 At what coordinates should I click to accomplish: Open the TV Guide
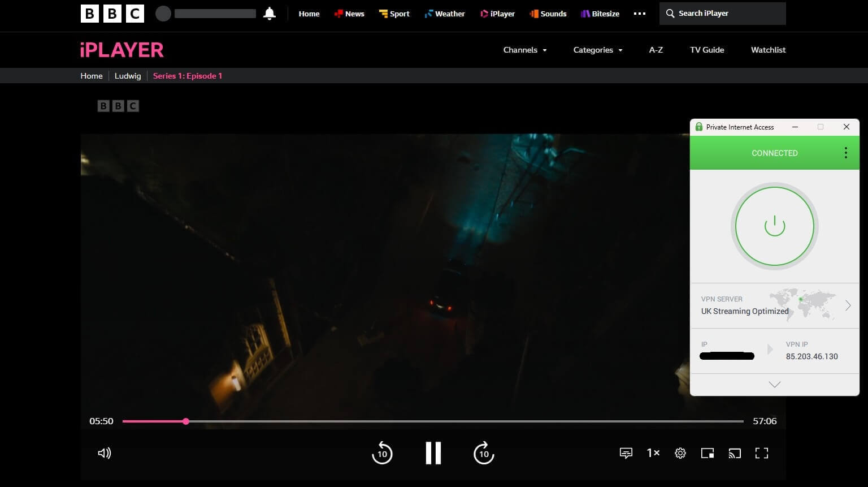pos(707,50)
